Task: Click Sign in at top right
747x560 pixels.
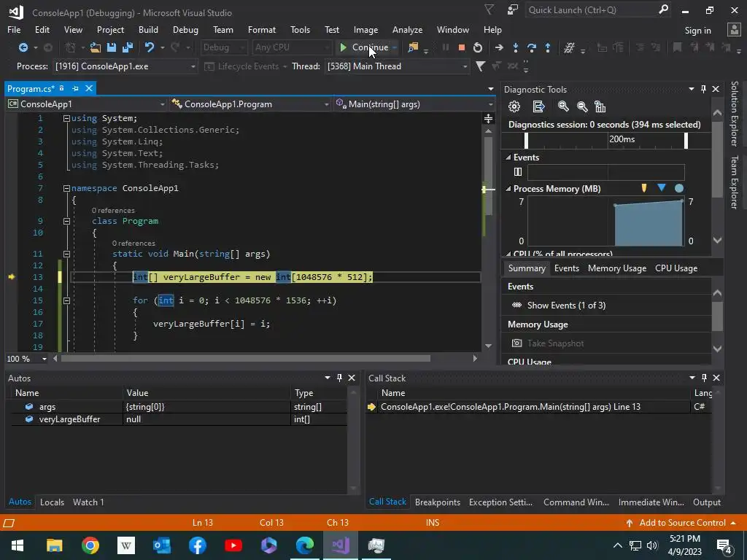Action: pyautogui.click(x=697, y=30)
